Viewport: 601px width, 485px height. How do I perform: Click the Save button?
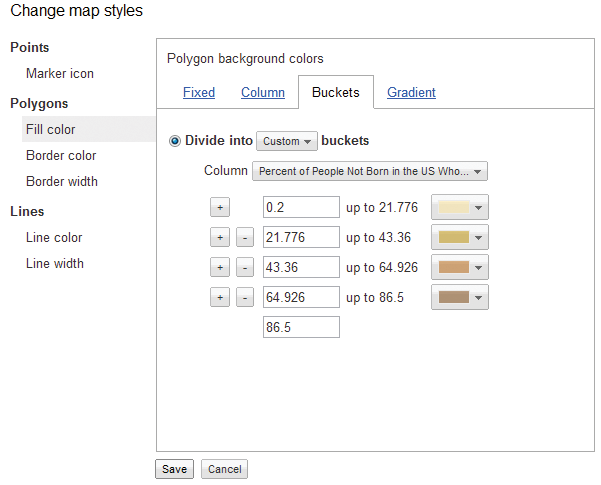174,469
